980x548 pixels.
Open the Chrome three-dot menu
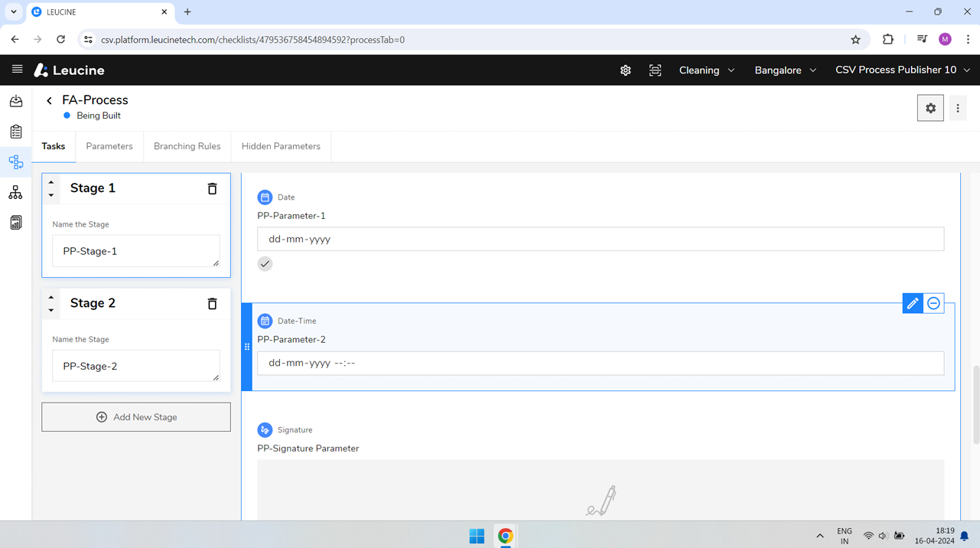coord(968,40)
